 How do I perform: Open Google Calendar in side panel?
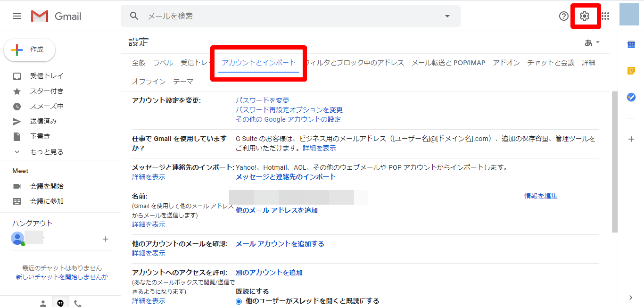[x=631, y=45]
